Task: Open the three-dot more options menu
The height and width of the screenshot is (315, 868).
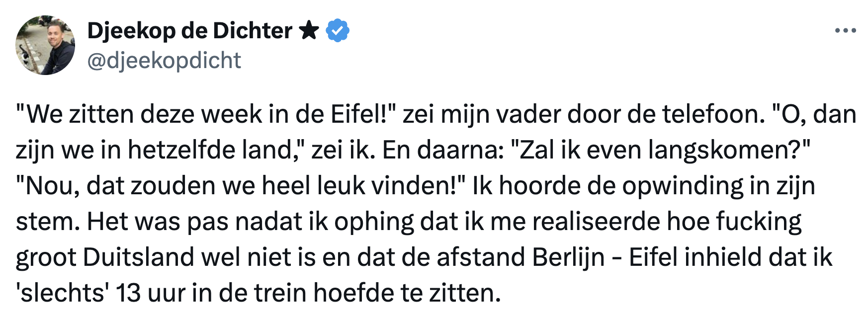Action: (x=845, y=31)
